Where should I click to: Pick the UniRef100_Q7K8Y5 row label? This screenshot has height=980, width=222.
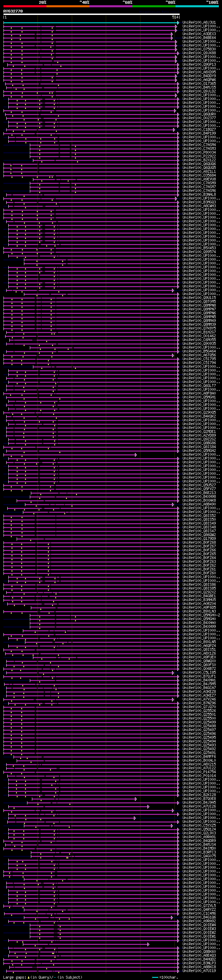point(199,328)
